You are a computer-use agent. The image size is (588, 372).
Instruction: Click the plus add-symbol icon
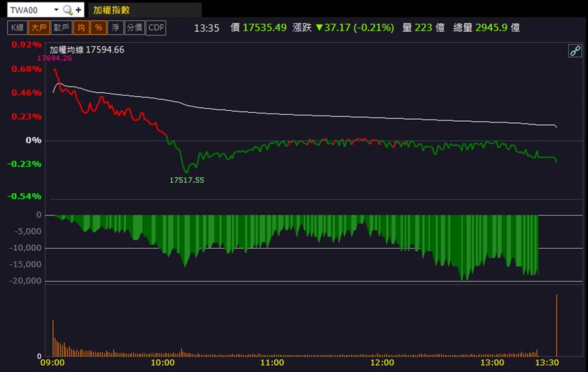(78, 10)
